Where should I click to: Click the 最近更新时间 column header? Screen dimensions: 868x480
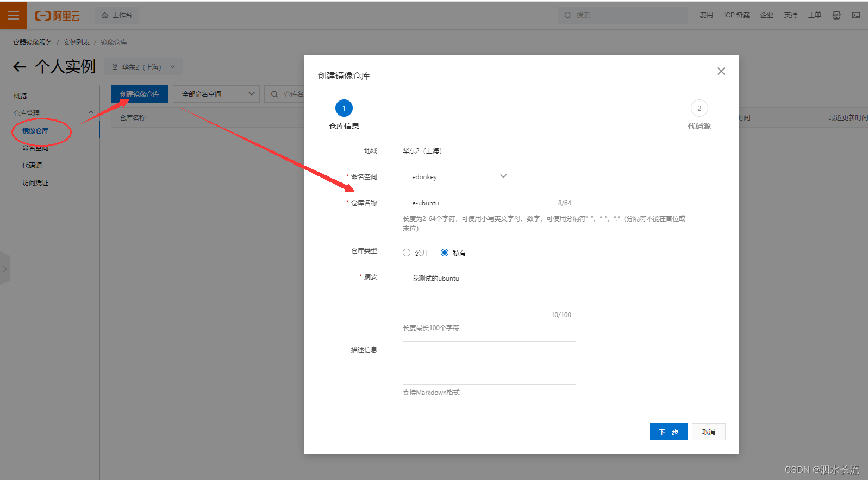848,117
